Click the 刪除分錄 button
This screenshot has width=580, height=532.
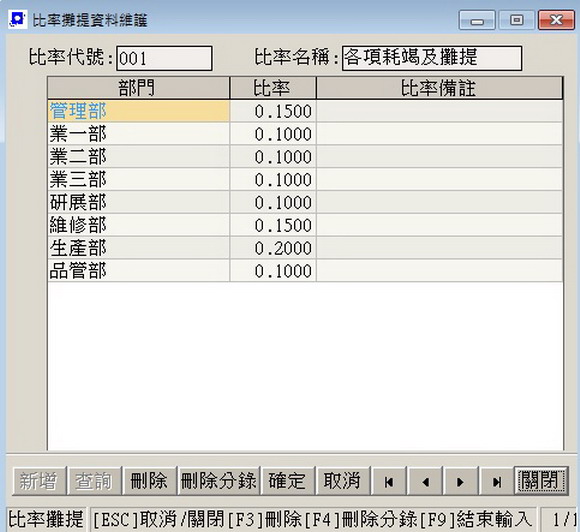tap(219, 481)
